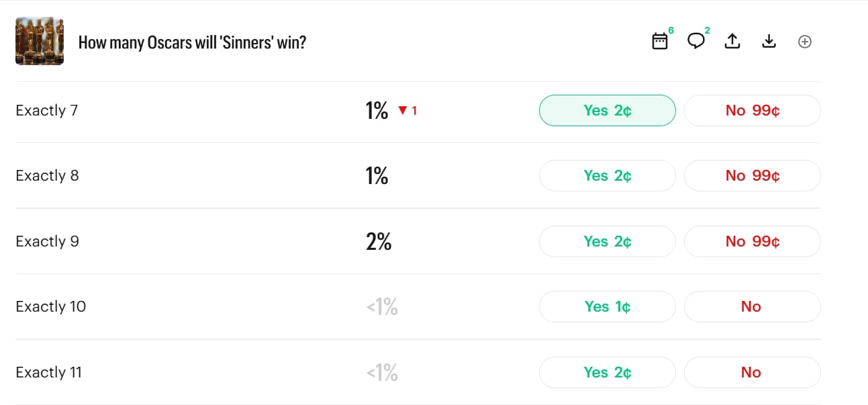
Task: Choose No 99¢ on Exactly 8
Action: pos(752,176)
